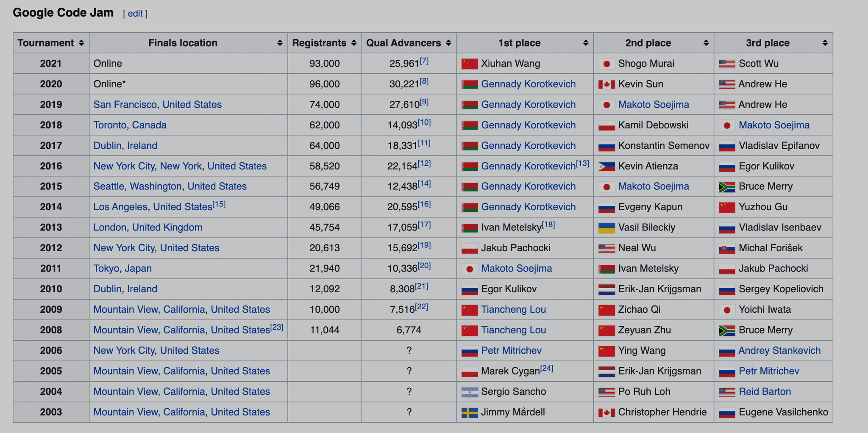The width and height of the screenshot is (868, 433).
Task: Click the Belarus flag beside Ivan Metelsky 2013
Action: coord(470,228)
